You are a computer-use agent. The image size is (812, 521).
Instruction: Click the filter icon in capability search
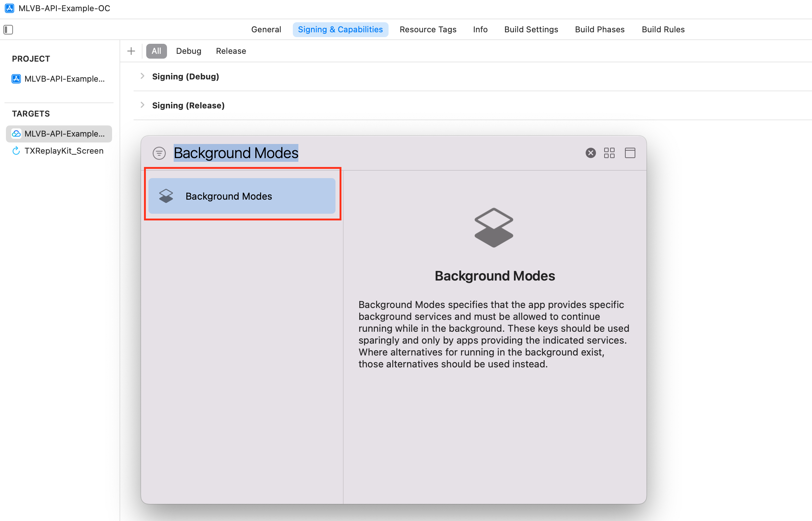[x=159, y=153]
